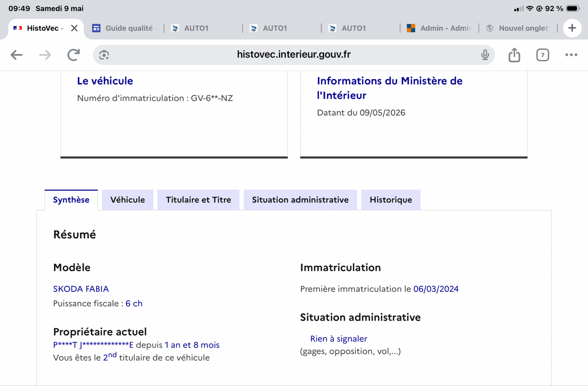Click the histovec.interieur.gouv.fr address field

click(x=294, y=55)
